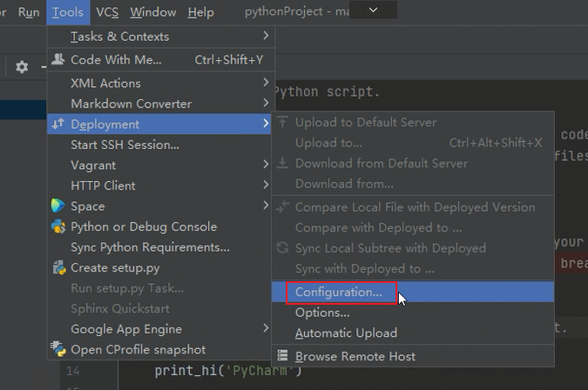Expand the Vagrant submenu arrow
Image resolution: width=588 pixels, height=390 pixels.
click(x=266, y=165)
